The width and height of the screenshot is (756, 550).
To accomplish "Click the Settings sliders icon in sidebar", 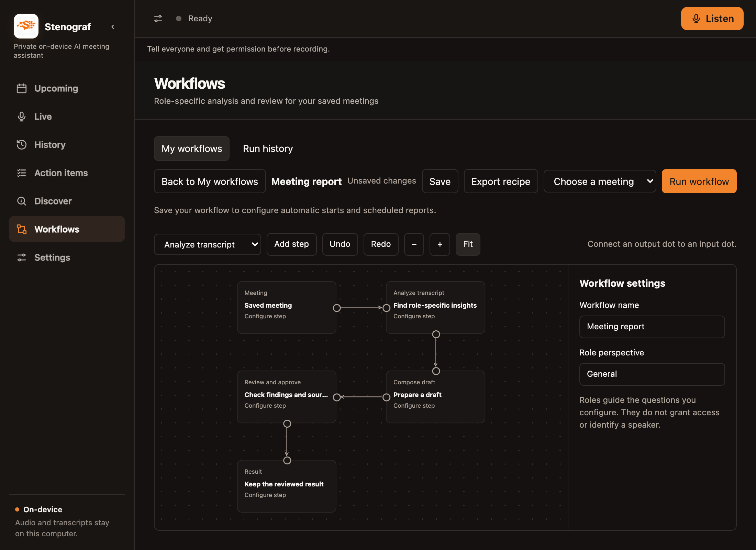I will [x=22, y=257].
